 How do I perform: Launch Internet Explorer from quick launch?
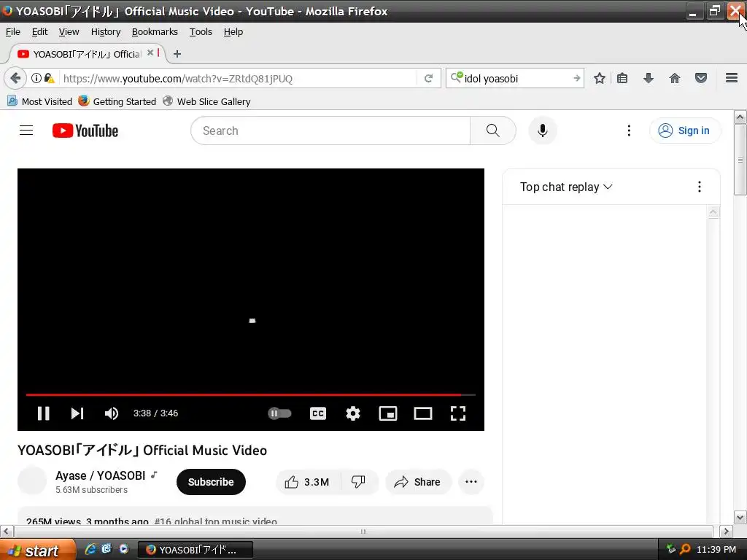[x=90, y=549]
